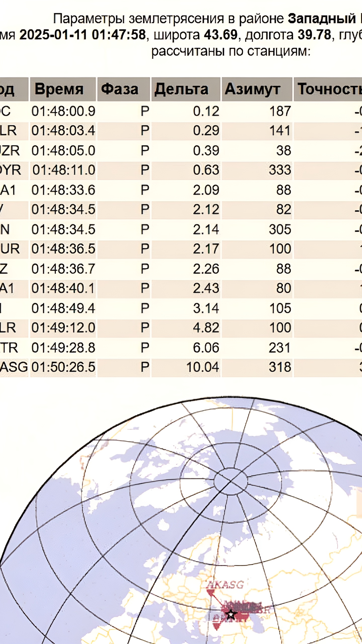Image resolution: width=362 pixels, height=644 pixels.
Task: Click the Время column header
Action: (63, 89)
